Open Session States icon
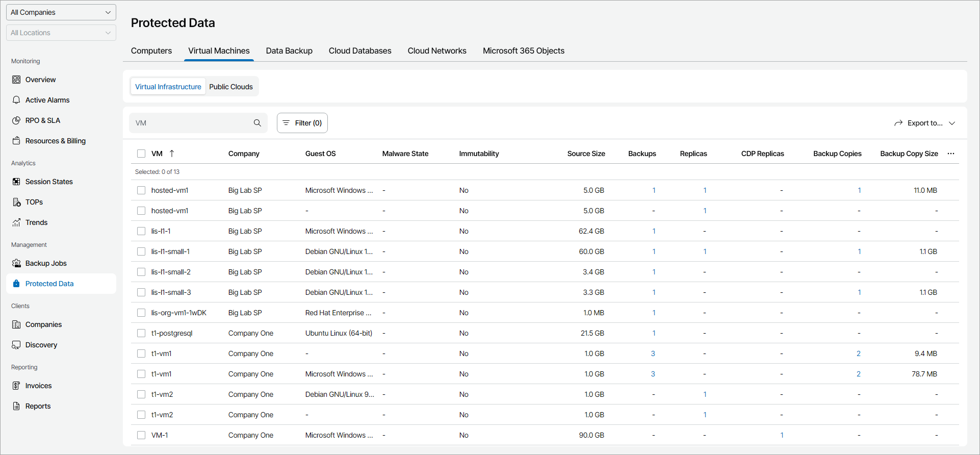The width and height of the screenshot is (980, 455). click(x=16, y=182)
